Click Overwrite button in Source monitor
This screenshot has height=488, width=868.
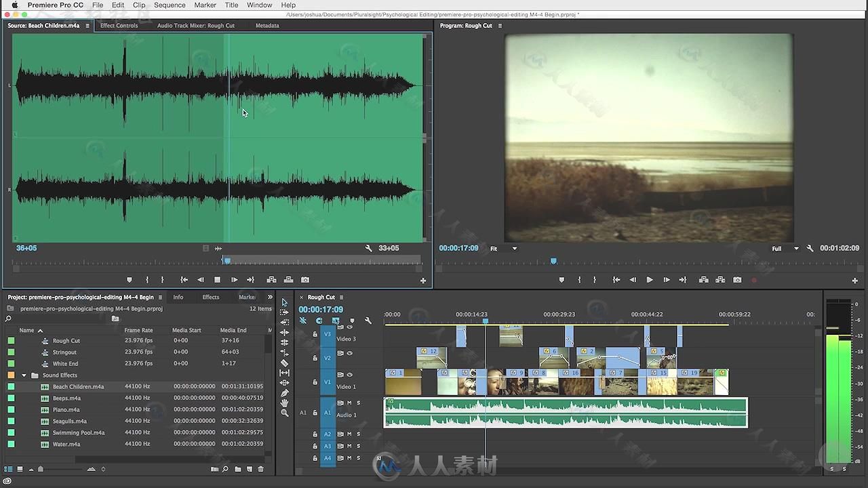pyautogui.click(x=288, y=280)
